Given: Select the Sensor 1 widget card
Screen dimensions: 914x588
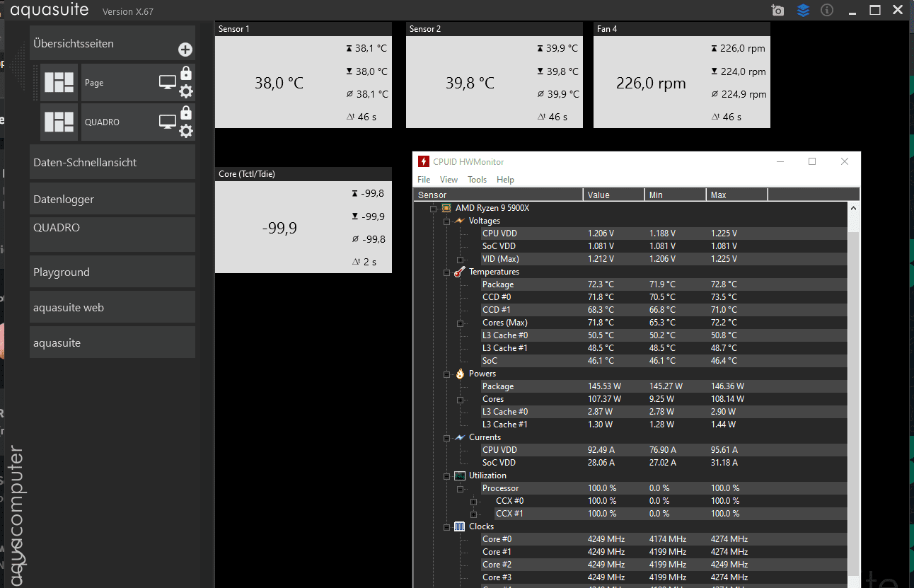Looking at the screenshot, I should (303, 75).
